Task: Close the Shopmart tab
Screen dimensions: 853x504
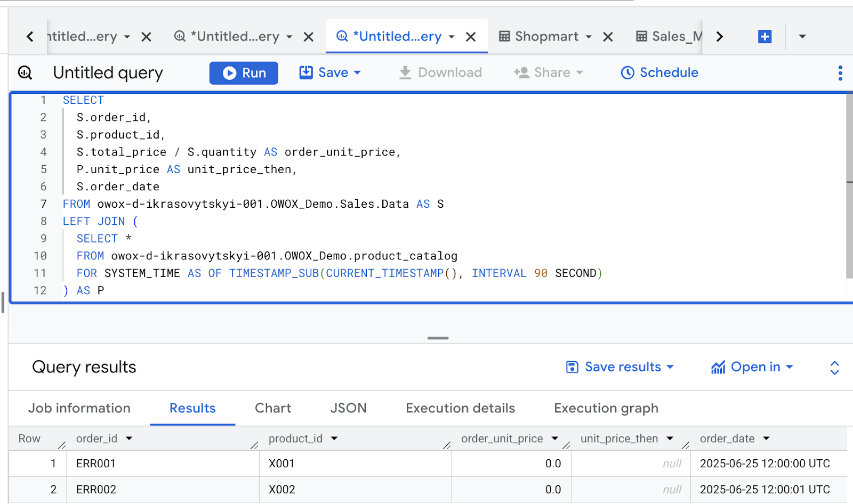Action: [608, 37]
